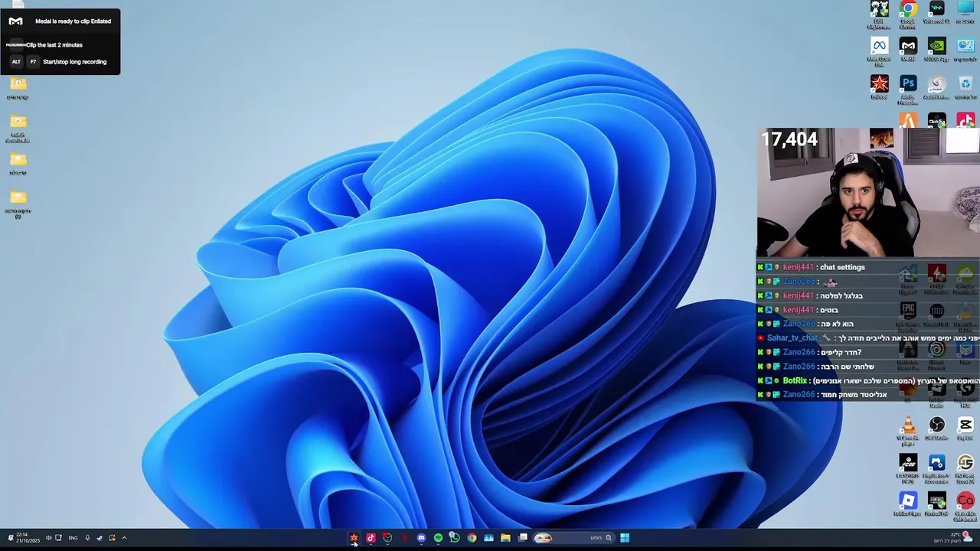Click kenij441's chat settings message
Viewport: 980px width, 551px height.
[x=812, y=267]
